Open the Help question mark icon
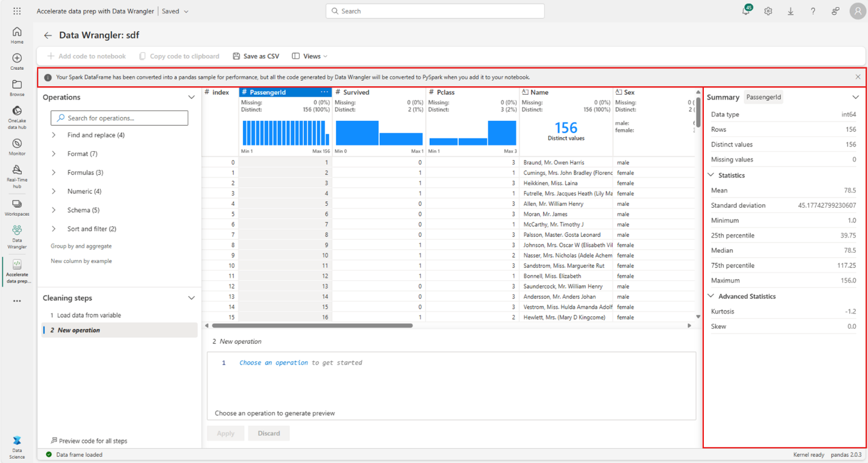 (x=813, y=11)
